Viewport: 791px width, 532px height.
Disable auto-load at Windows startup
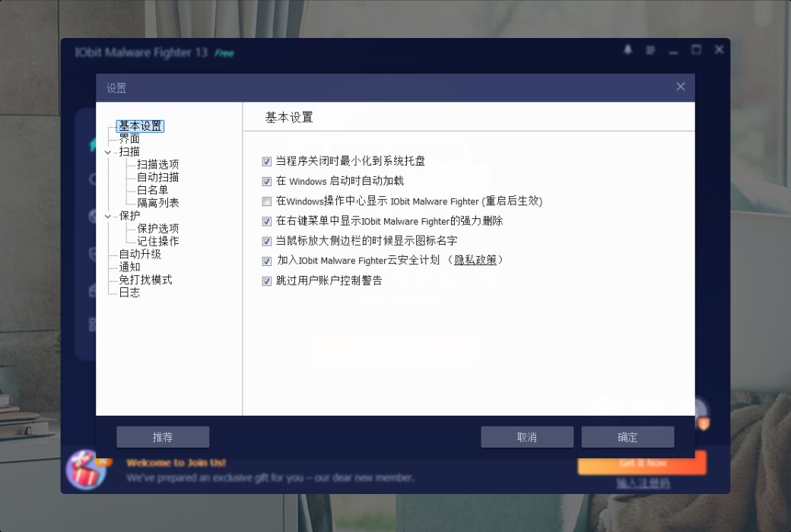tap(267, 181)
